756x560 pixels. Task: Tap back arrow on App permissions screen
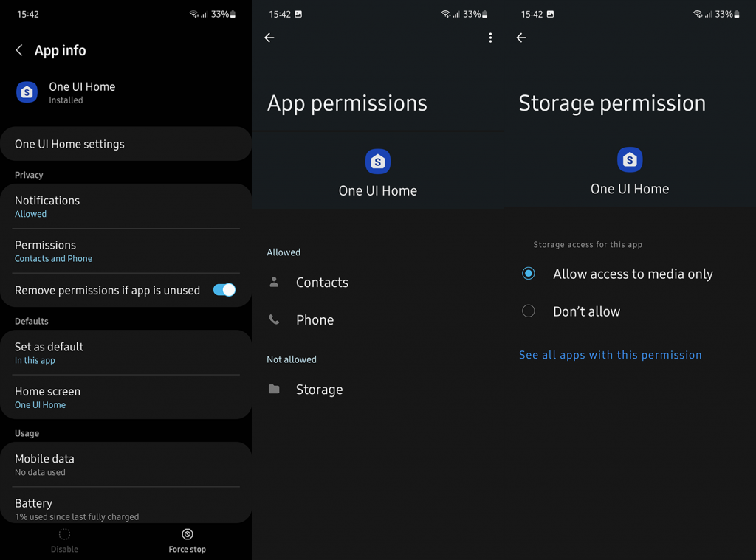point(269,38)
